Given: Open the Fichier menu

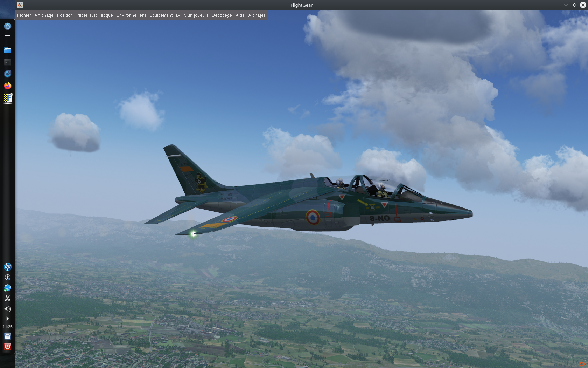Looking at the screenshot, I should coord(24,15).
